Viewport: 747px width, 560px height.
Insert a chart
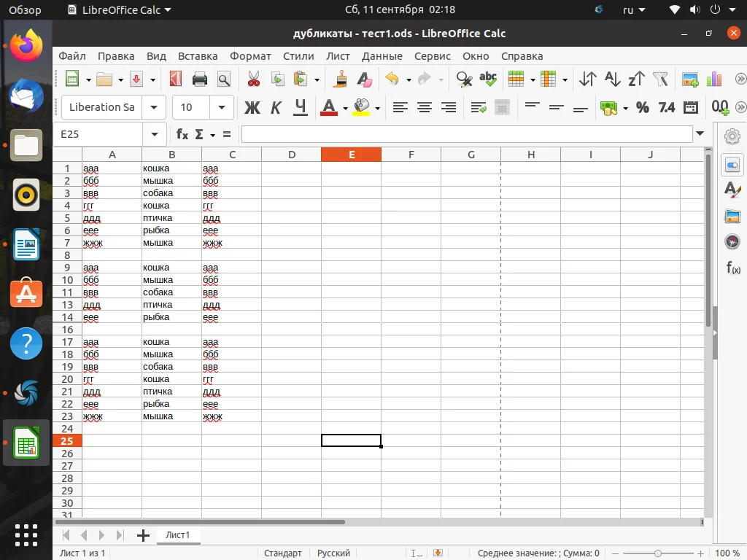click(x=713, y=79)
